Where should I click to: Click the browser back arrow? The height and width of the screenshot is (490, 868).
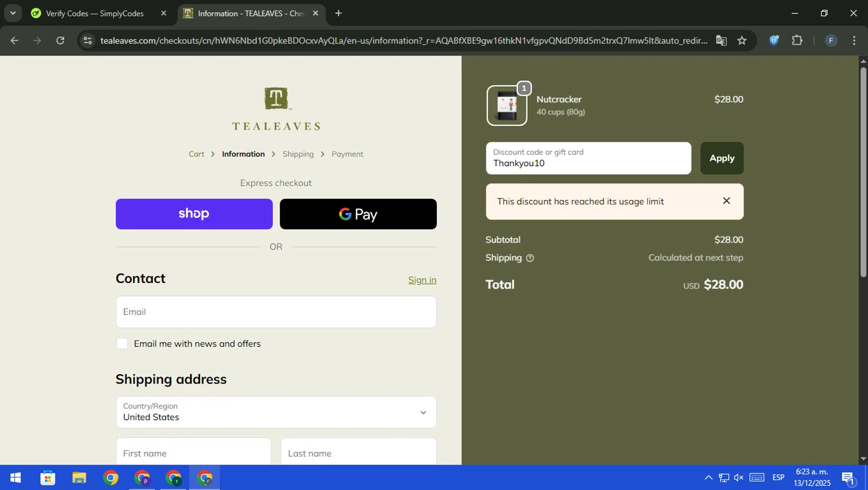pyautogui.click(x=14, y=40)
